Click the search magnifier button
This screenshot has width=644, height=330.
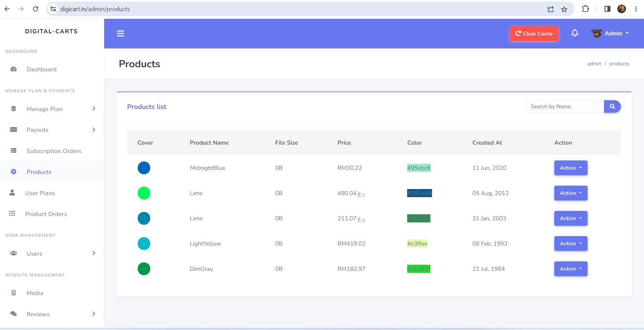coord(612,107)
